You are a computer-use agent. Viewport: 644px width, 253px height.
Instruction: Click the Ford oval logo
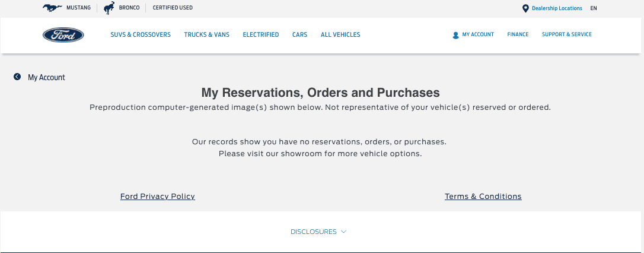point(63,35)
